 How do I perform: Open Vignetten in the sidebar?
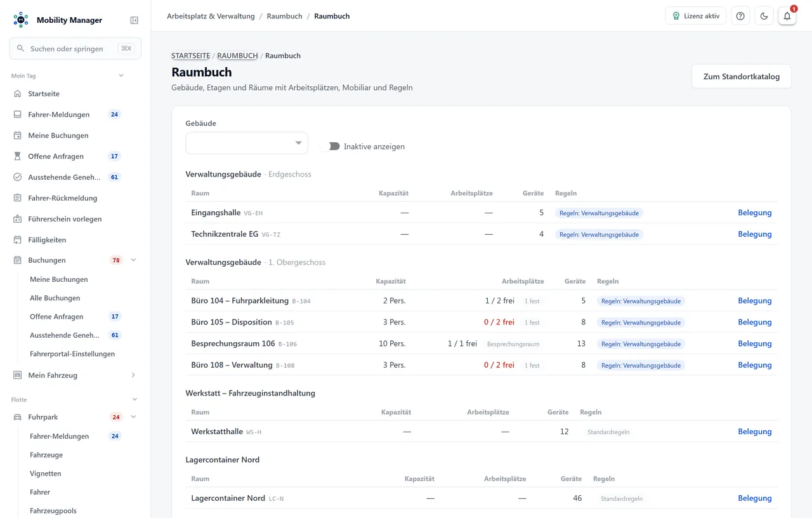point(46,474)
